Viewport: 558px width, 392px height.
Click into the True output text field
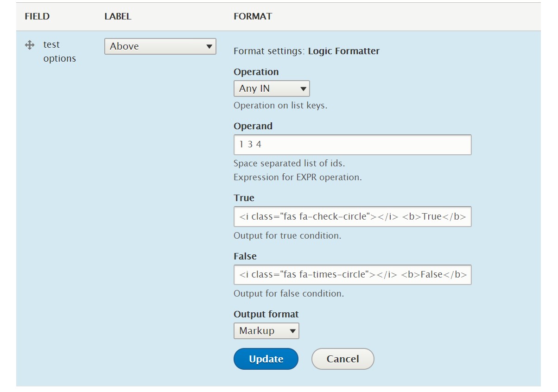click(353, 216)
